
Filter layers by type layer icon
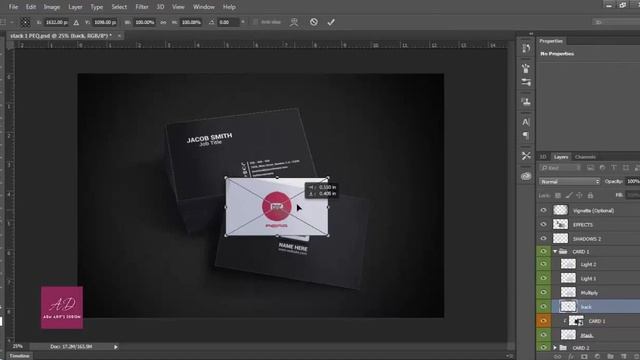[613, 168]
